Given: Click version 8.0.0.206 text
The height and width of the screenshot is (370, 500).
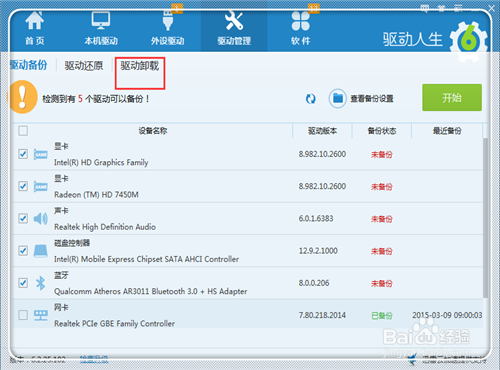Looking at the screenshot, I should [x=314, y=283].
